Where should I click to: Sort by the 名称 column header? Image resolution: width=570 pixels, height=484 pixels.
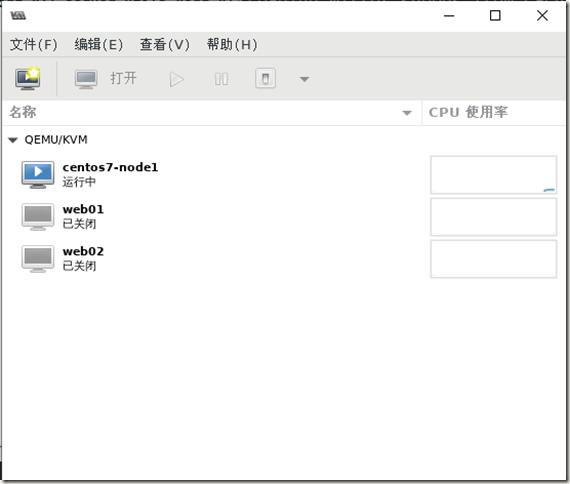click(x=212, y=112)
